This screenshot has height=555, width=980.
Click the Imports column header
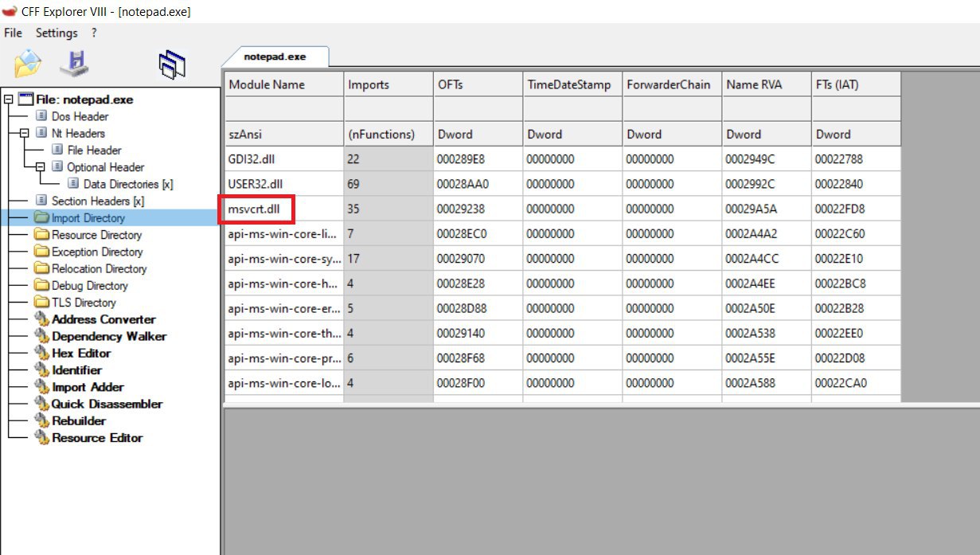388,84
